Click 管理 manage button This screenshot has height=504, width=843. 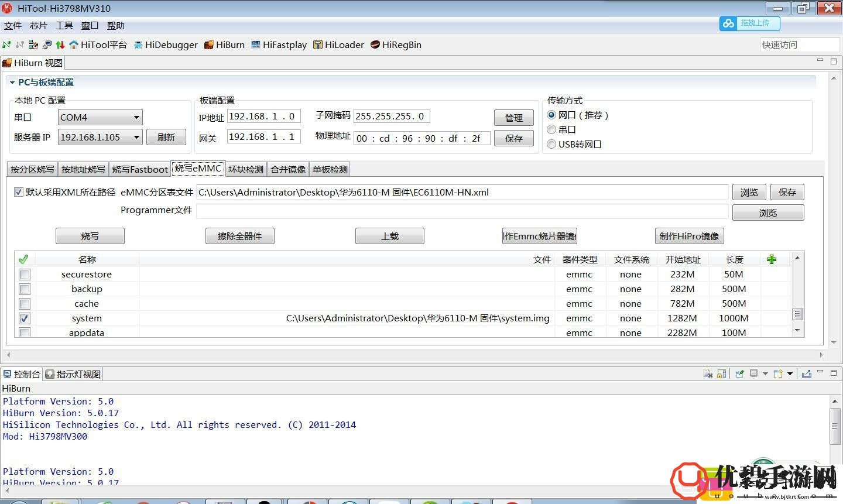tap(513, 118)
